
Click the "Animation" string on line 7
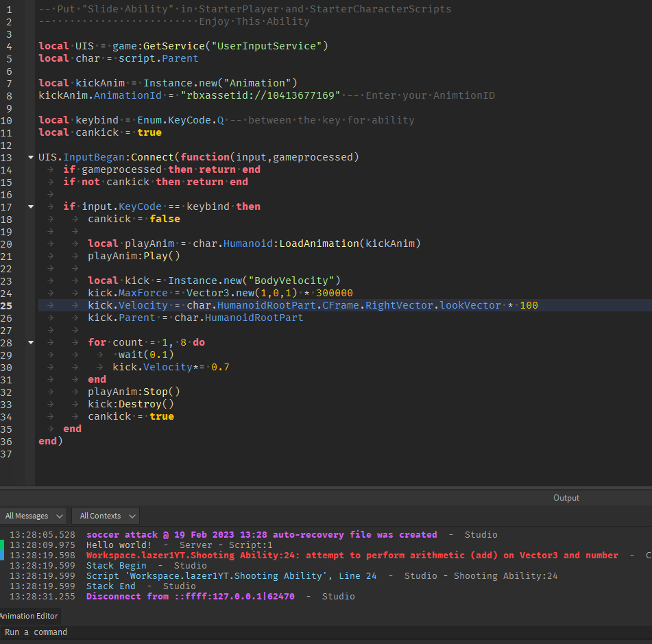click(x=257, y=83)
